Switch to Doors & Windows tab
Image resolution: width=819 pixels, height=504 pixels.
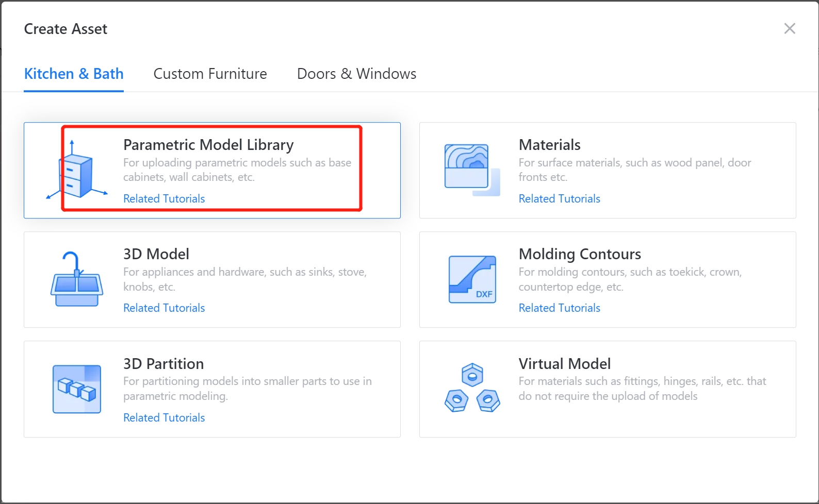356,74
